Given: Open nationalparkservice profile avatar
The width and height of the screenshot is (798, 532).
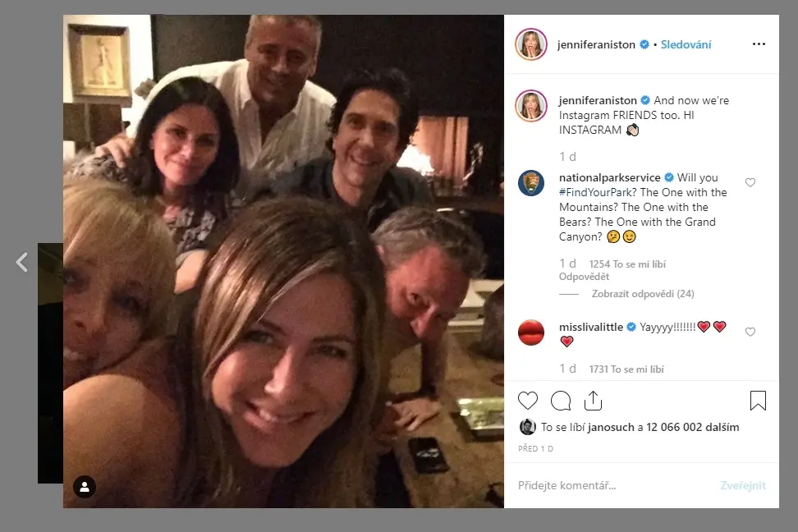Looking at the screenshot, I should click(531, 183).
